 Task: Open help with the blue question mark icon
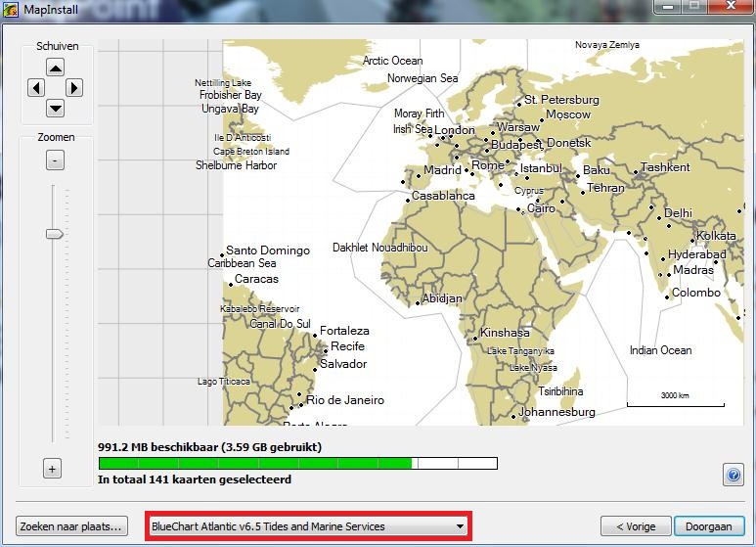tap(734, 476)
